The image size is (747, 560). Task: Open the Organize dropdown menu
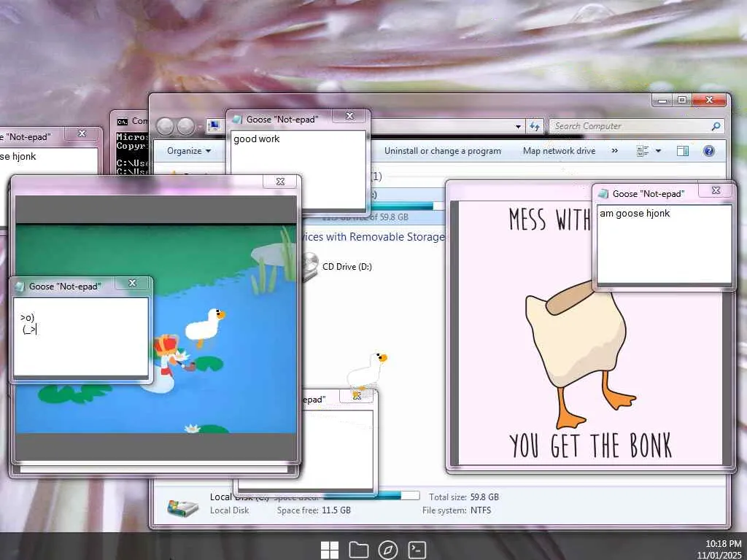click(x=189, y=151)
